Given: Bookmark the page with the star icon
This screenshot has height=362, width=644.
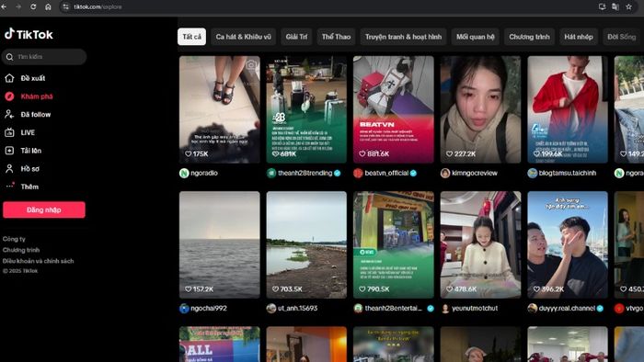Looking at the screenshot, I should 628,6.
